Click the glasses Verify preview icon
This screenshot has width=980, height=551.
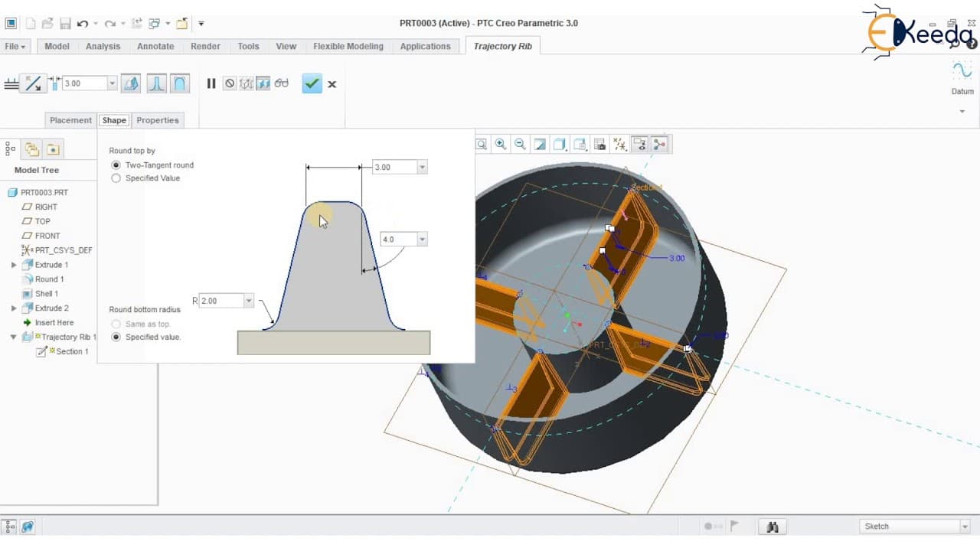282,83
